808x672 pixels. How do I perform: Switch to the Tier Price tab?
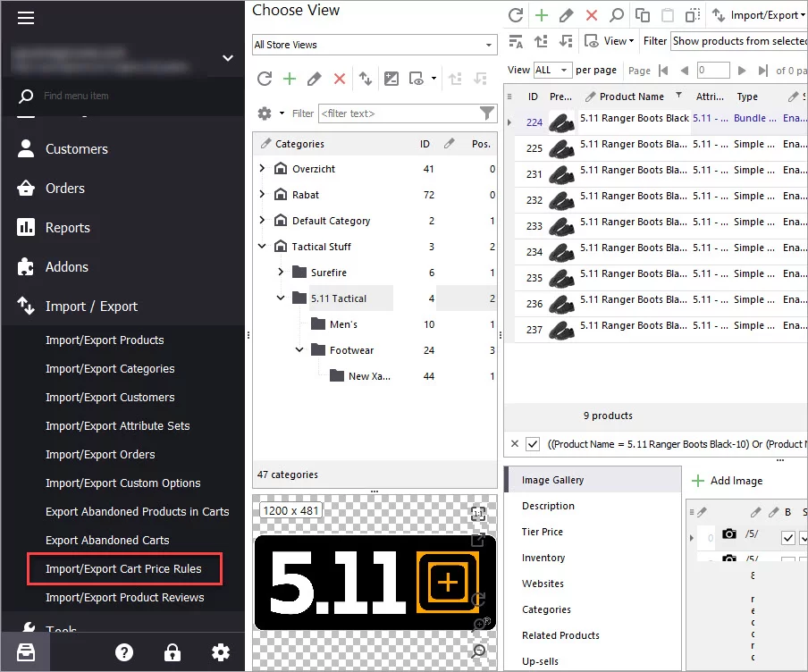[543, 532]
